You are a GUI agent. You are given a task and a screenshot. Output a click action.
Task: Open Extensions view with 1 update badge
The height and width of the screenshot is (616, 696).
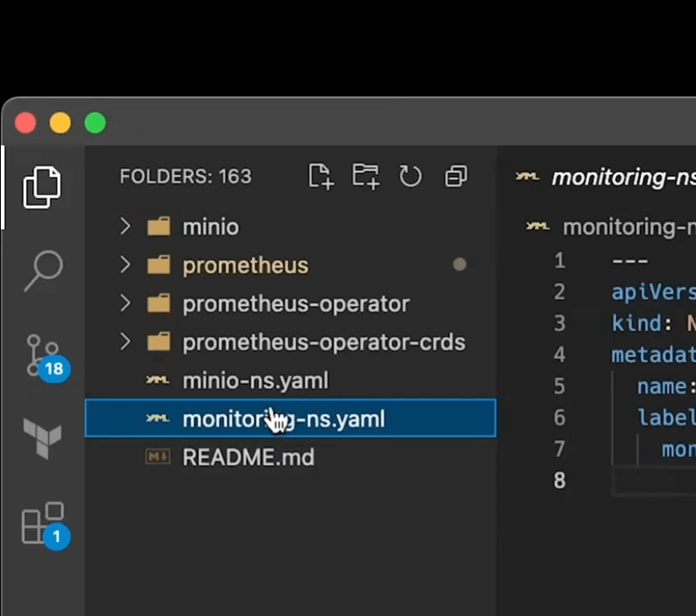pos(46,526)
